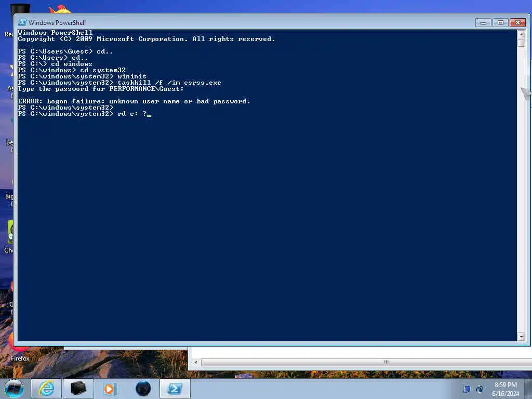Click the 'cd windows' command line
This screenshot has height=399, width=532.
tap(55, 64)
